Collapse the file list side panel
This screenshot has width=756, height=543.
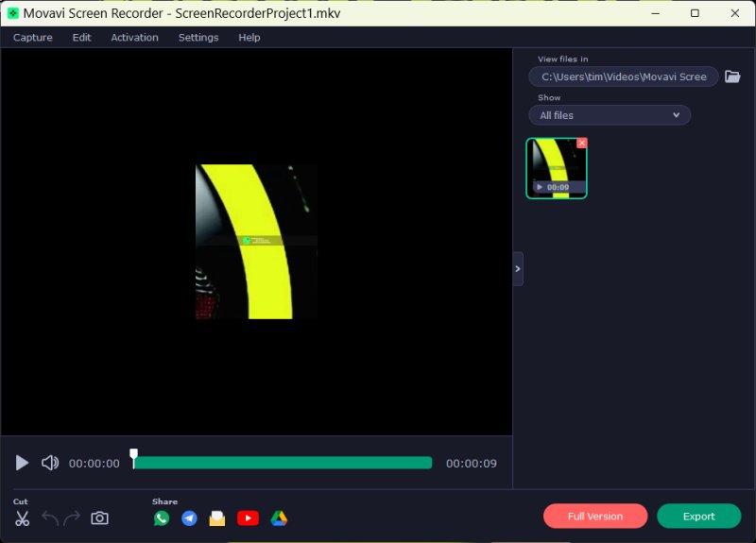click(517, 269)
